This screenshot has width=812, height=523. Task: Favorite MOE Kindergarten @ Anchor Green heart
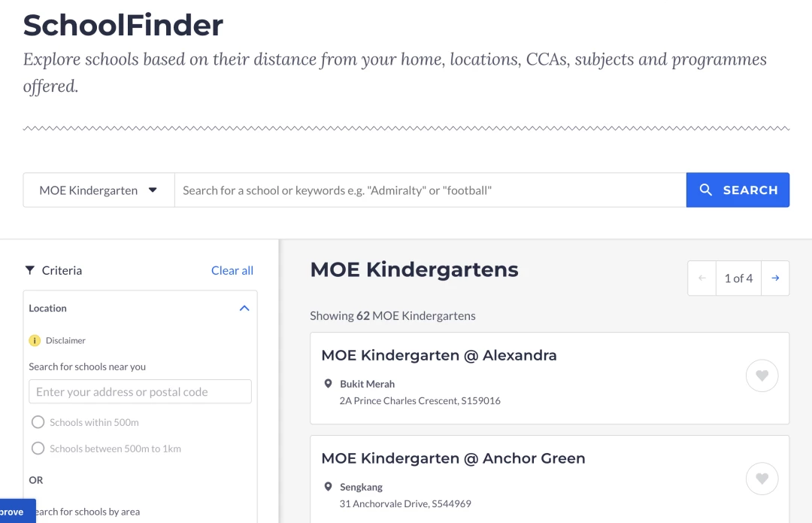click(762, 479)
